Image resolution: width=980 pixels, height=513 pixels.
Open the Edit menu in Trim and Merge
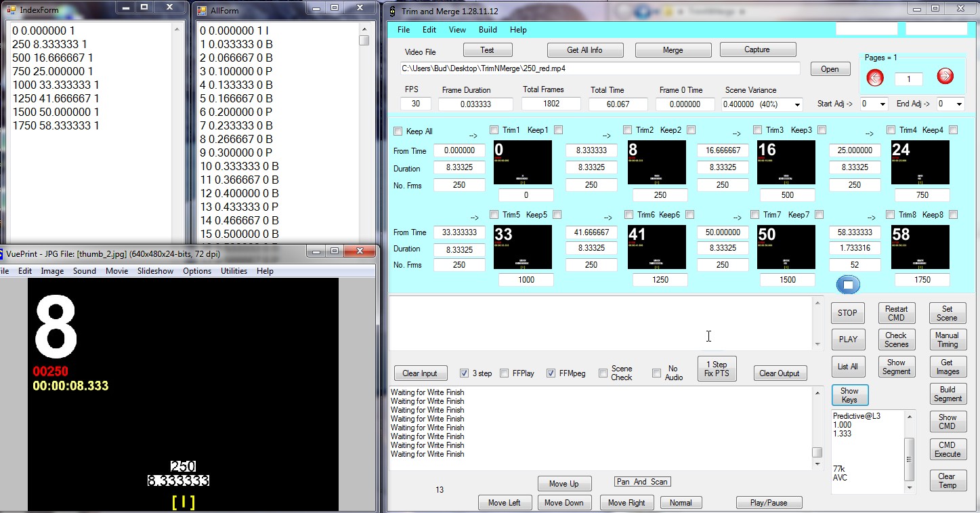(429, 30)
